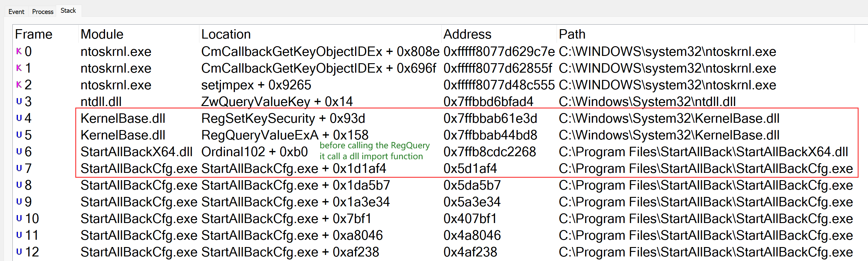Click the StartAllBackX64.dll path in frame 6
The image size is (868, 261).
[x=703, y=152]
